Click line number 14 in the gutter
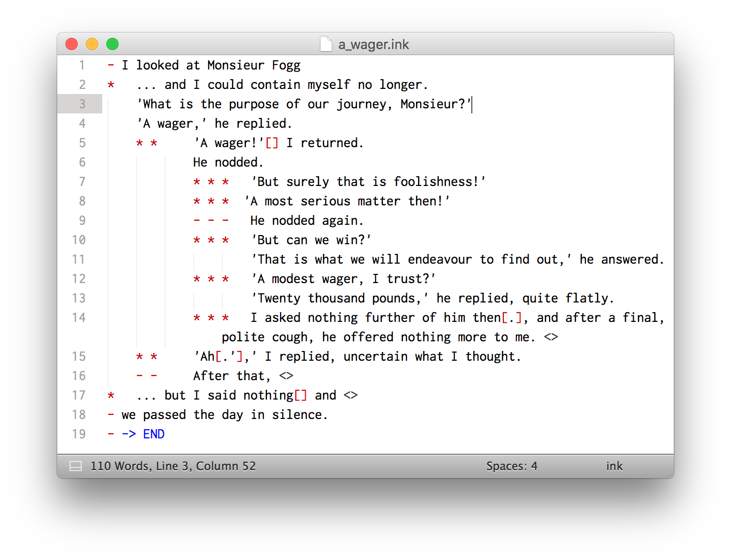 [x=79, y=318]
